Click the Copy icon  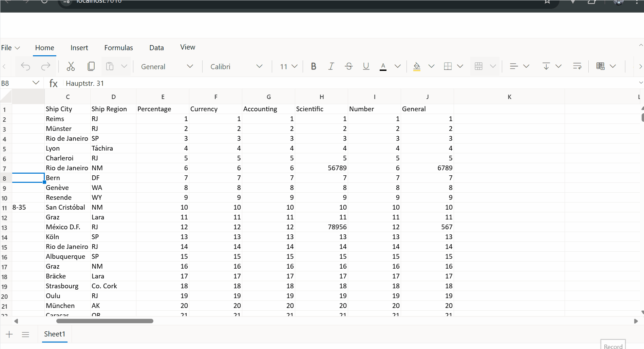coord(91,66)
